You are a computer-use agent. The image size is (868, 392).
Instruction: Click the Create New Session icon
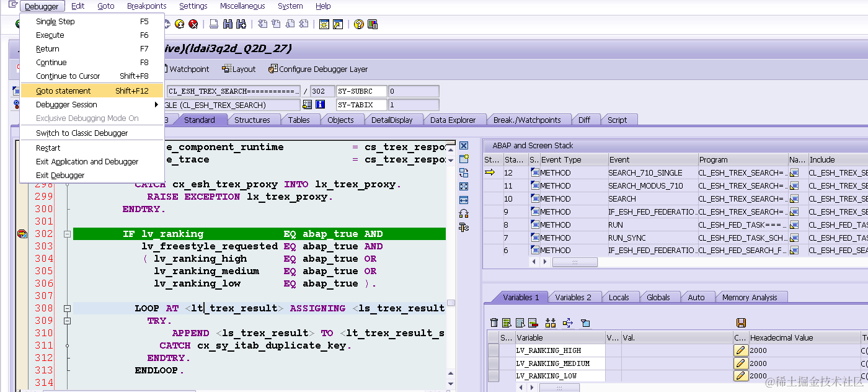click(324, 24)
